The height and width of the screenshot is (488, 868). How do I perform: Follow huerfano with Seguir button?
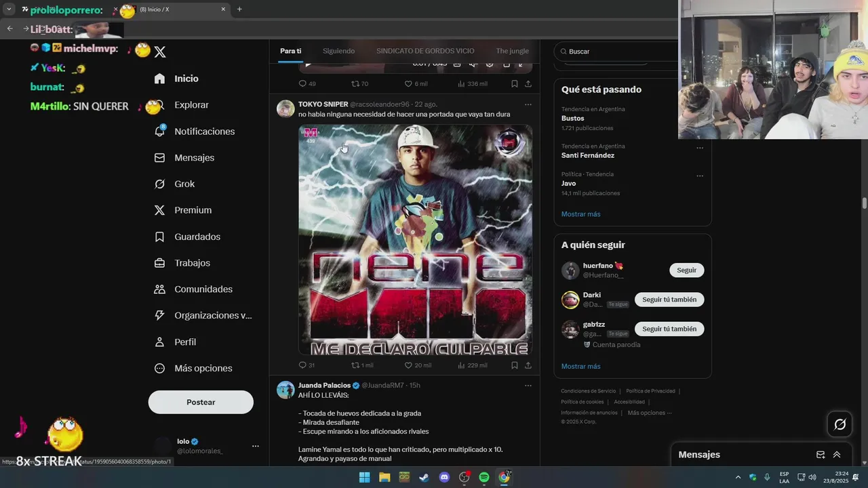tap(686, 270)
